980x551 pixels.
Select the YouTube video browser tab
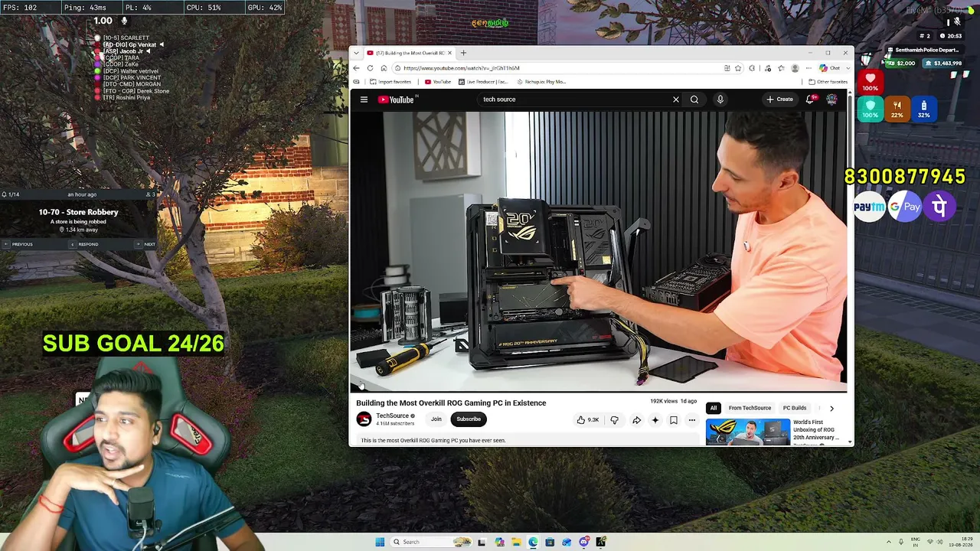click(409, 53)
